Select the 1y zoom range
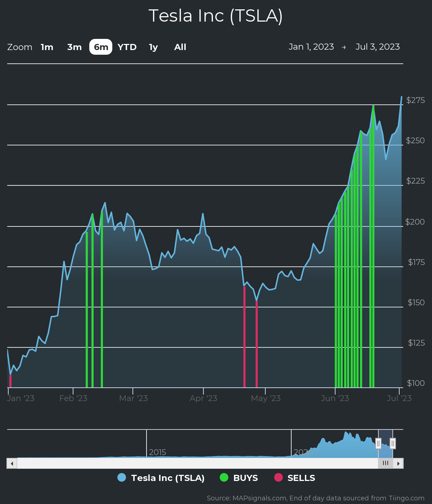The width and height of the screenshot is (432, 504). point(153,47)
